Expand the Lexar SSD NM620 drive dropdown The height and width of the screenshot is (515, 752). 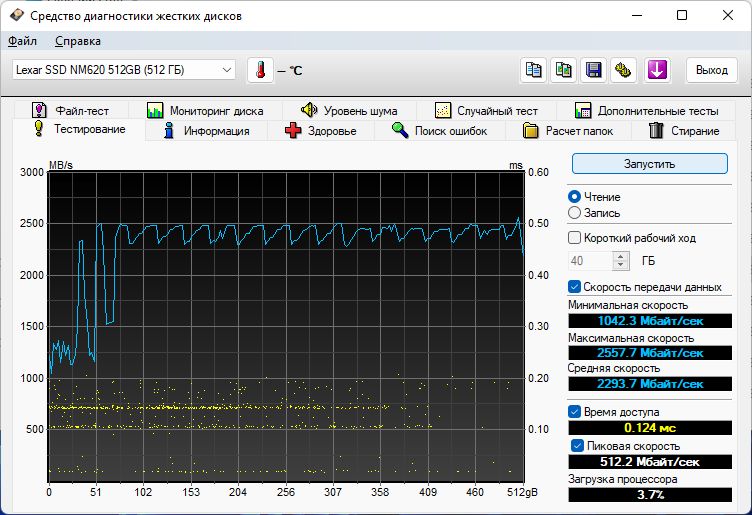pos(226,70)
